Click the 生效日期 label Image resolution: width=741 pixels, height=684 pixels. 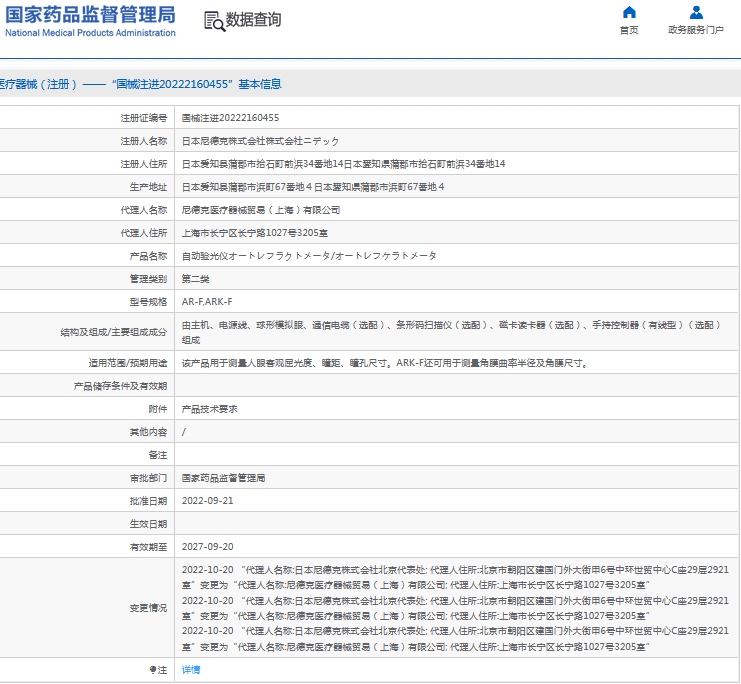(148, 524)
